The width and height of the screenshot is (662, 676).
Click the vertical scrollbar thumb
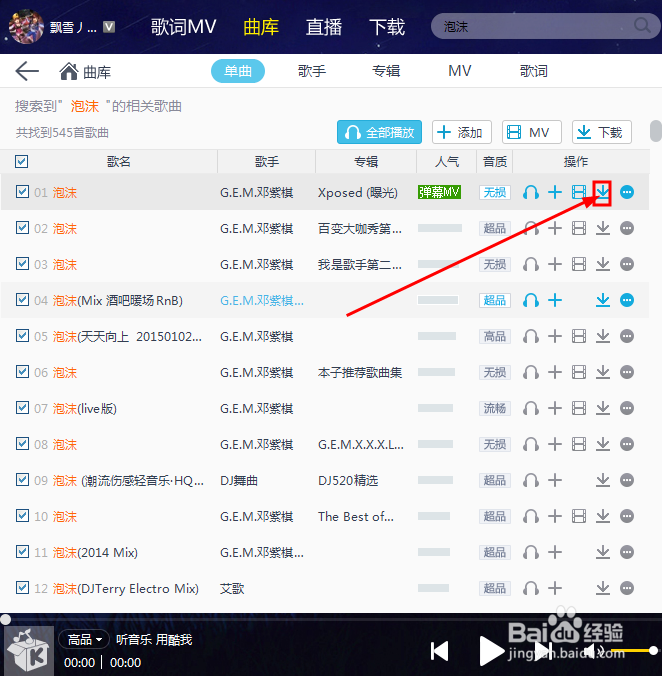(656, 131)
